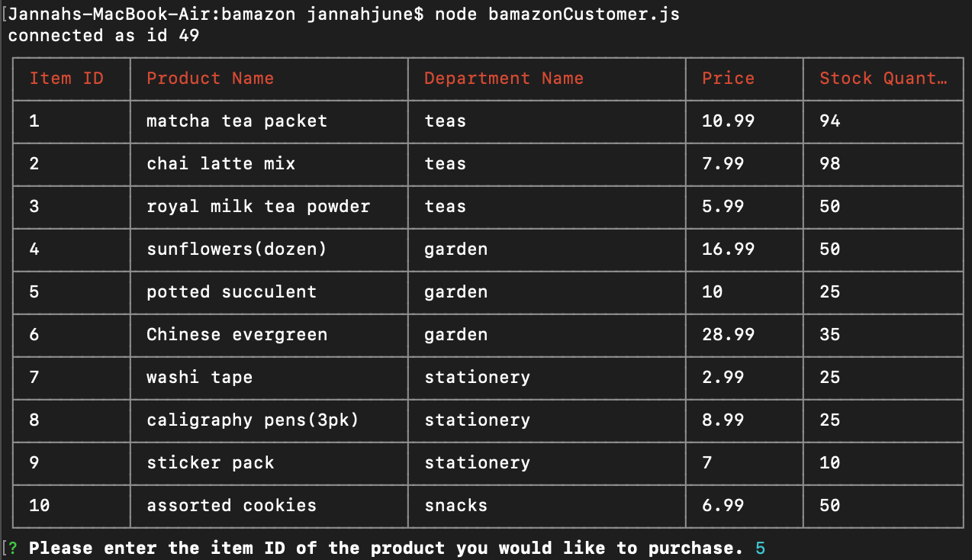
Task: Click the "Product Name" column header
Action: point(210,79)
